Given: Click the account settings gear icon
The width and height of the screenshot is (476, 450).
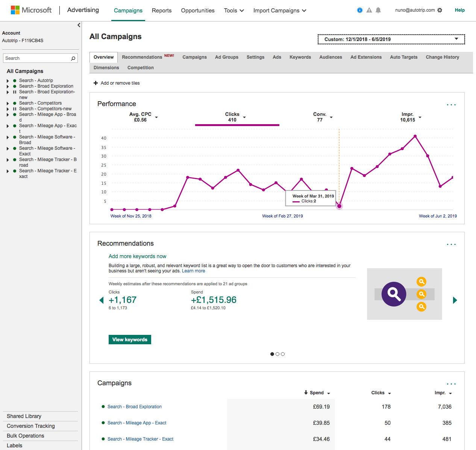Looking at the screenshot, I should point(440,10).
